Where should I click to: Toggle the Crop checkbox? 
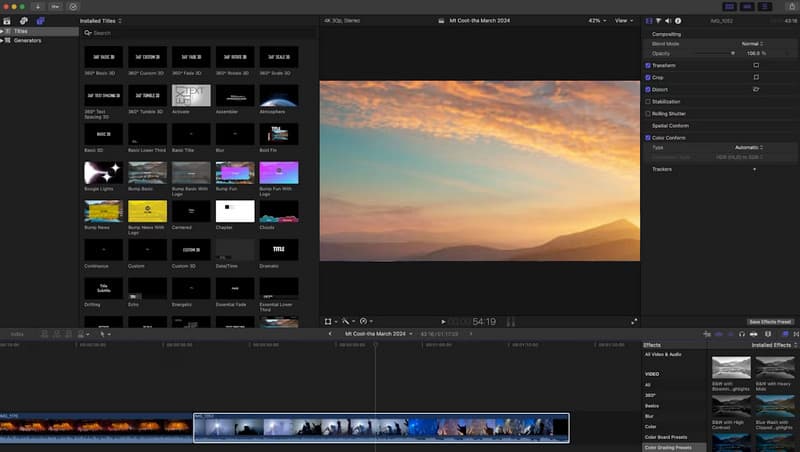click(648, 78)
